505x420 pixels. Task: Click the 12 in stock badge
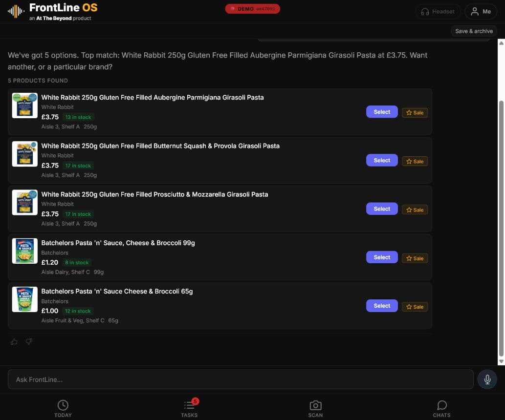tap(78, 311)
